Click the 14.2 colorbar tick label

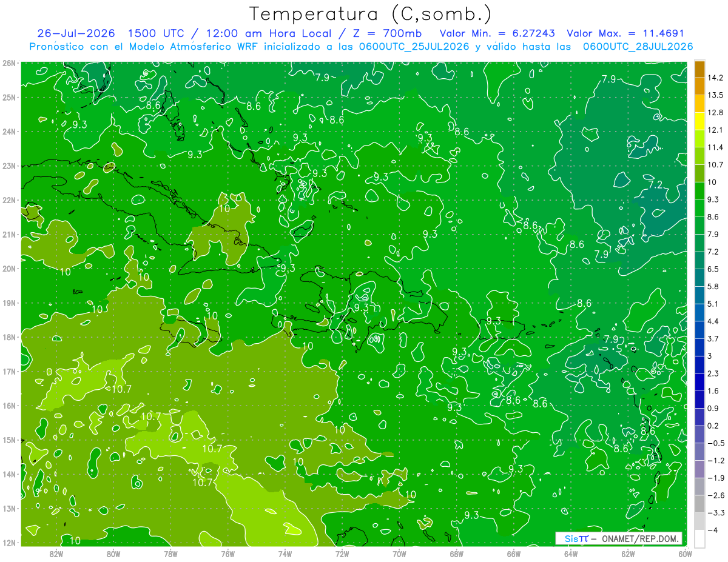click(x=715, y=78)
